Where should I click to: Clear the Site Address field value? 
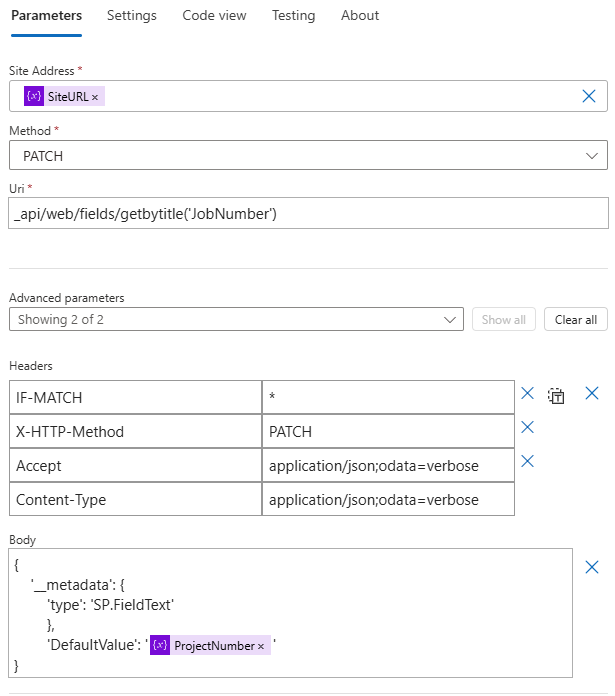click(x=589, y=96)
